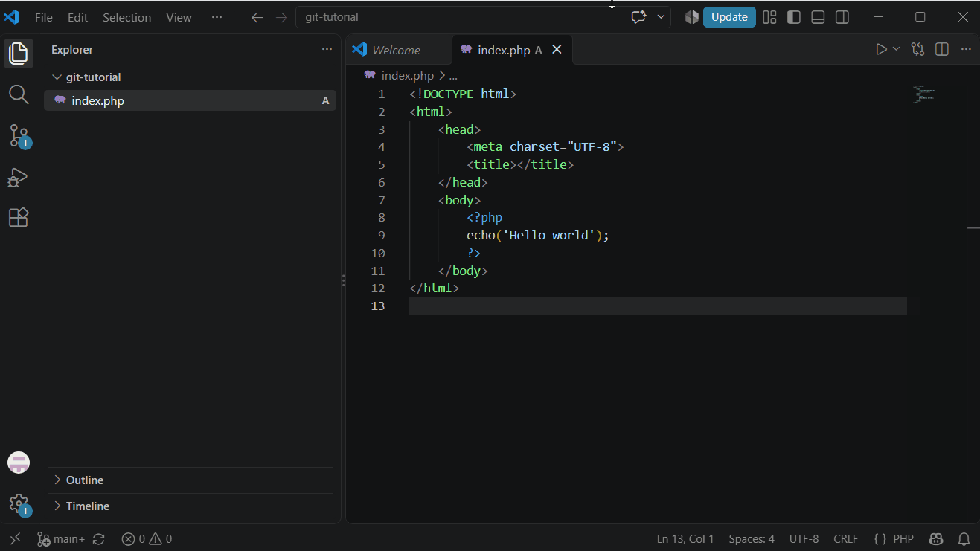This screenshot has width=980, height=551.
Task: Click the CRLF end of line setting
Action: [x=846, y=539]
